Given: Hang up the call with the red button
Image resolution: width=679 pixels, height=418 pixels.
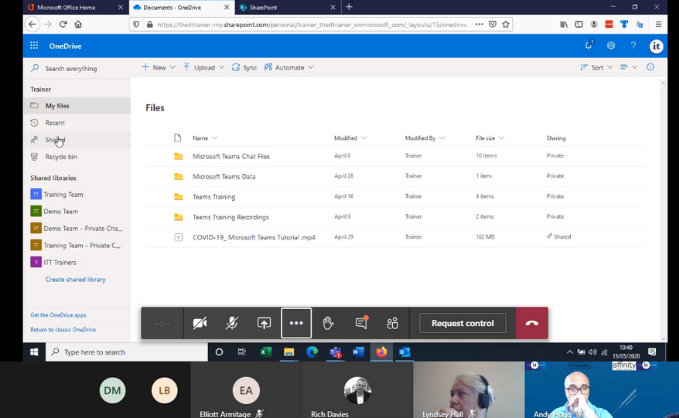Looking at the screenshot, I should 532,323.
